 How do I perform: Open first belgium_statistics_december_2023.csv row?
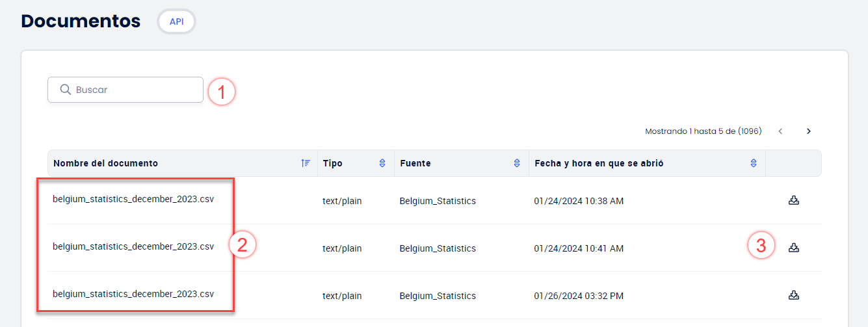click(133, 199)
